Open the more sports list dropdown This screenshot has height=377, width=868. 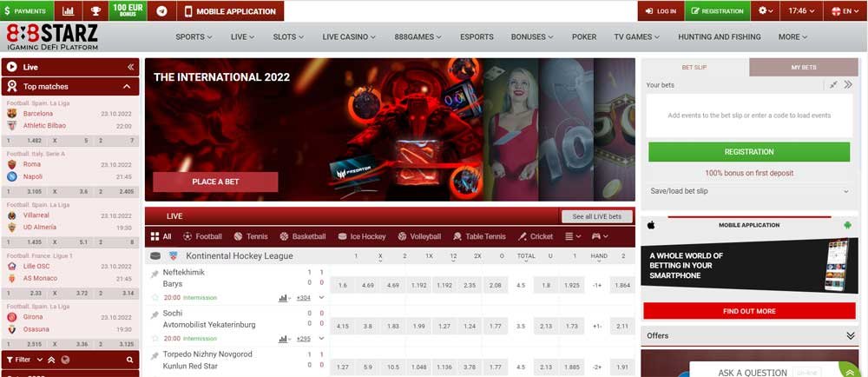pyautogui.click(x=573, y=236)
